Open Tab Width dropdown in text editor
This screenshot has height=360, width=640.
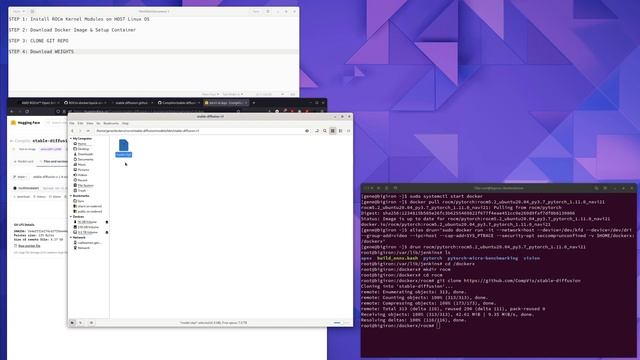coord(233,94)
